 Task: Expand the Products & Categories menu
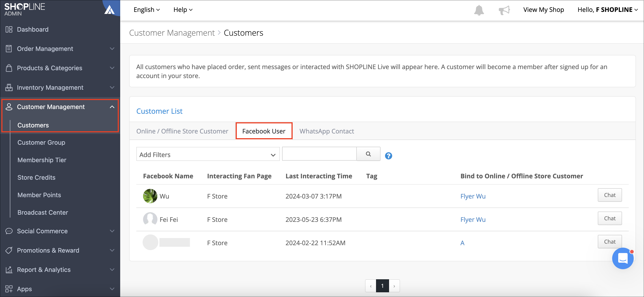coord(112,68)
